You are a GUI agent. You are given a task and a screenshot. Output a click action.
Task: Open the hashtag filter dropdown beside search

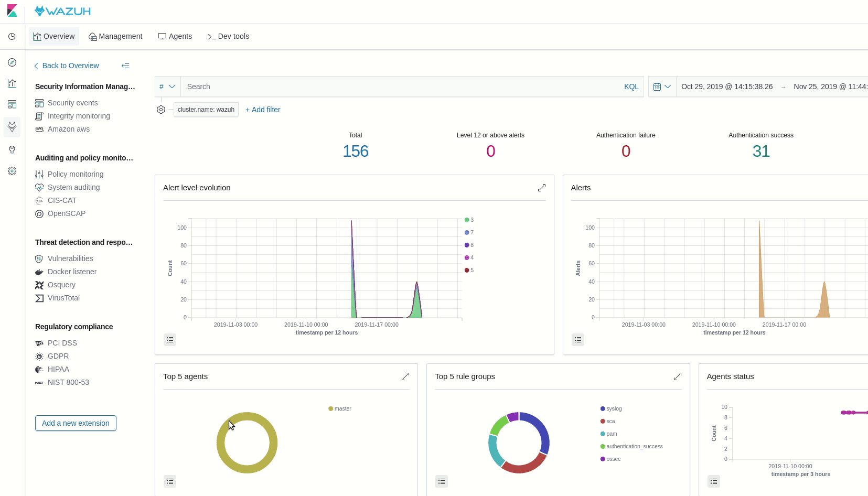167,87
